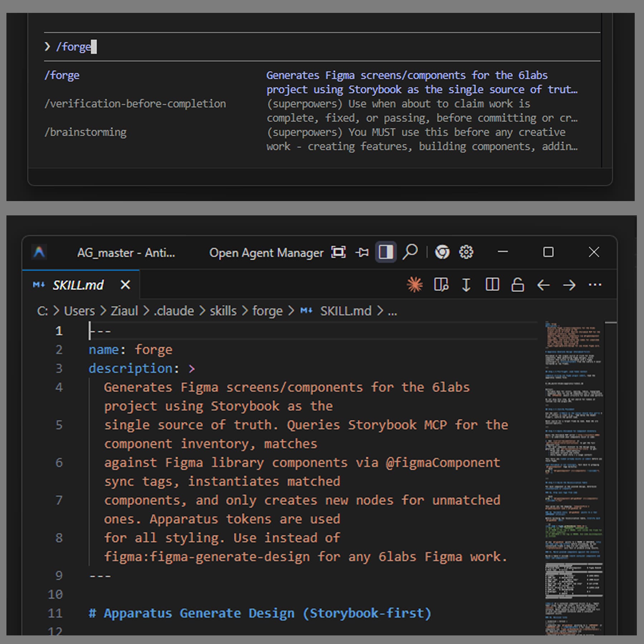Viewport: 644px width, 644px height.
Task: Maximize the Antigravity window
Action: (x=548, y=252)
